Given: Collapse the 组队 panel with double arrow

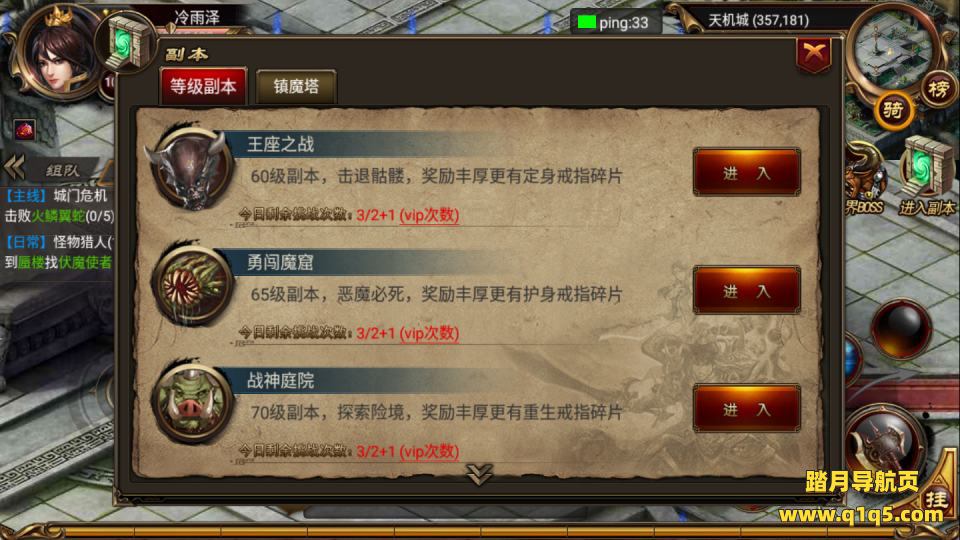Looking at the screenshot, I should tap(14, 167).
